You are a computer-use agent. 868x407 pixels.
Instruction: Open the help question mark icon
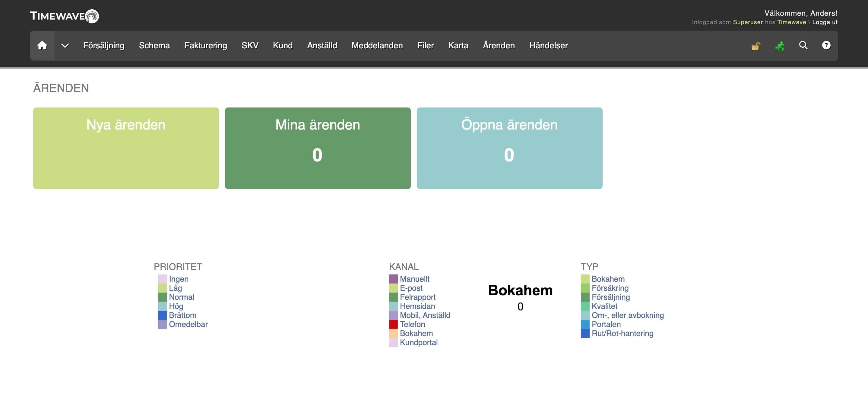point(826,45)
